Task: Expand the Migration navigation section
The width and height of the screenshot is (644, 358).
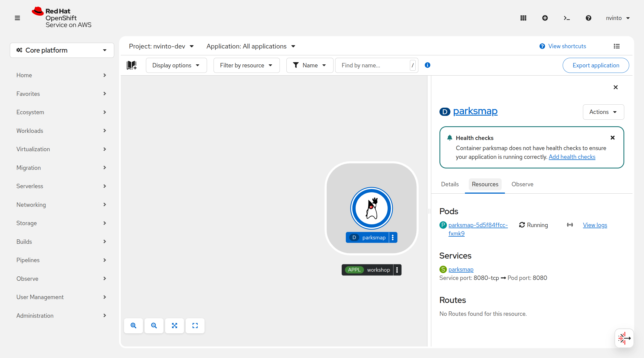Action: pyautogui.click(x=62, y=168)
